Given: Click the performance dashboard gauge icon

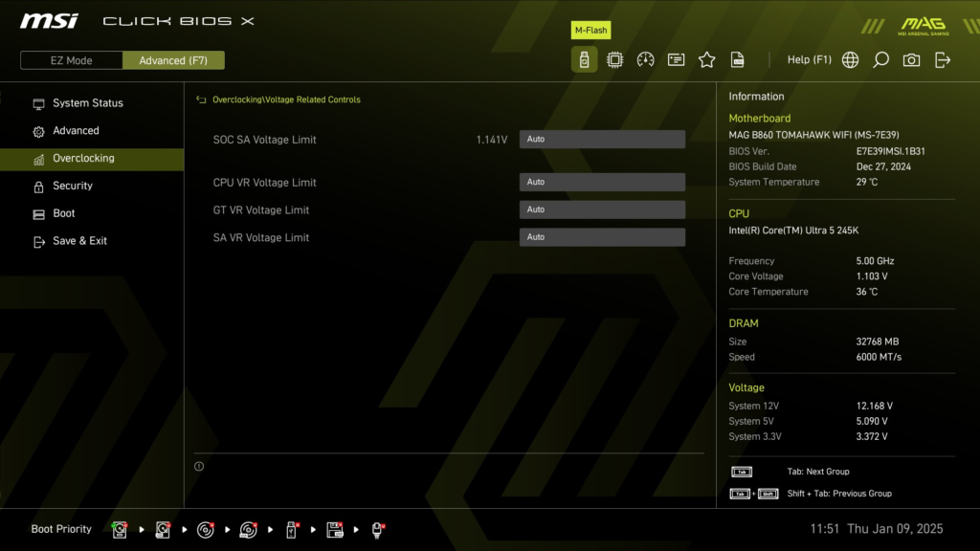Looking at the screenshot, I should pyautogui.click(x=645, y=59).
